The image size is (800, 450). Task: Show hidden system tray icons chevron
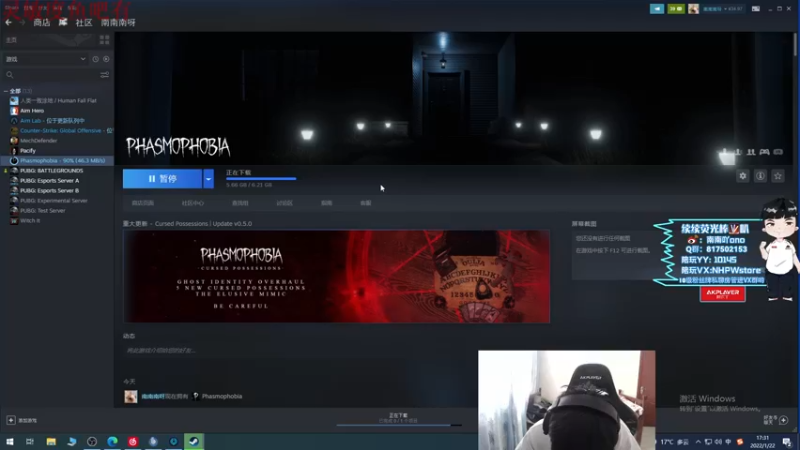698,442
